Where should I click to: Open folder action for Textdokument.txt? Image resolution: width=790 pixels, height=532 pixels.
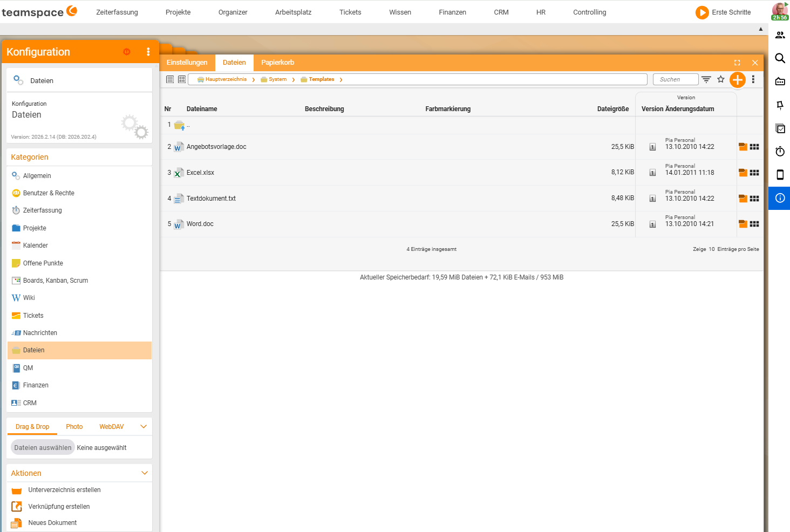click(x=743, y=199)
